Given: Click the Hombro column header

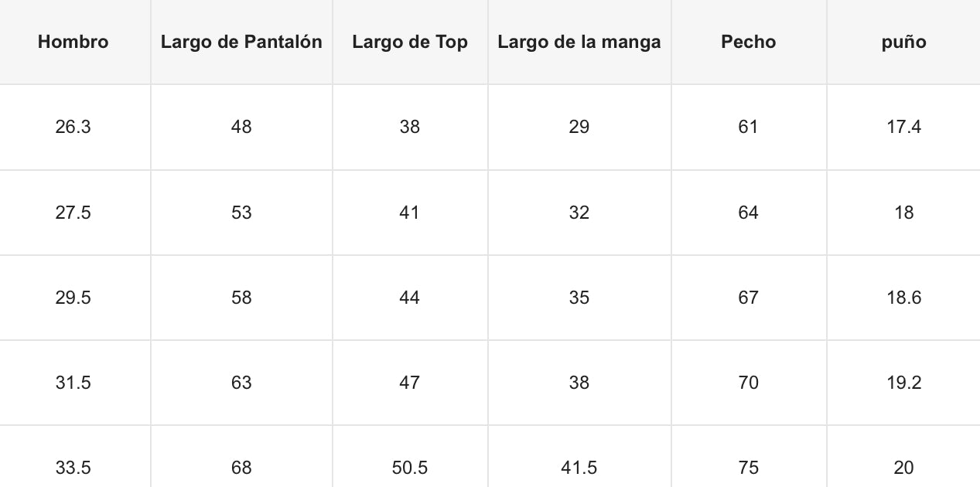Looking at the screenshot, I should [x=73, y=43].
